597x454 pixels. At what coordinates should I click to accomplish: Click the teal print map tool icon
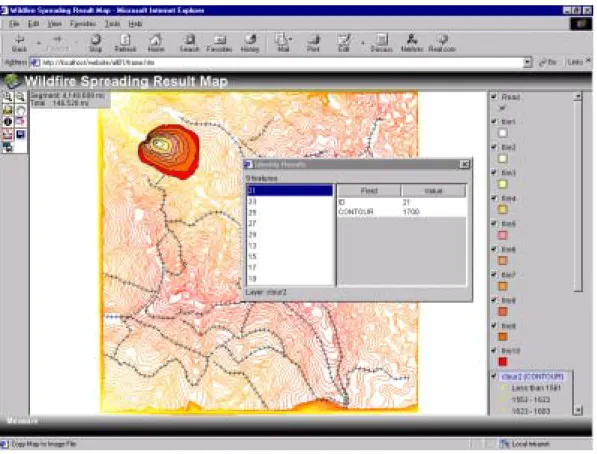[8, 147]
